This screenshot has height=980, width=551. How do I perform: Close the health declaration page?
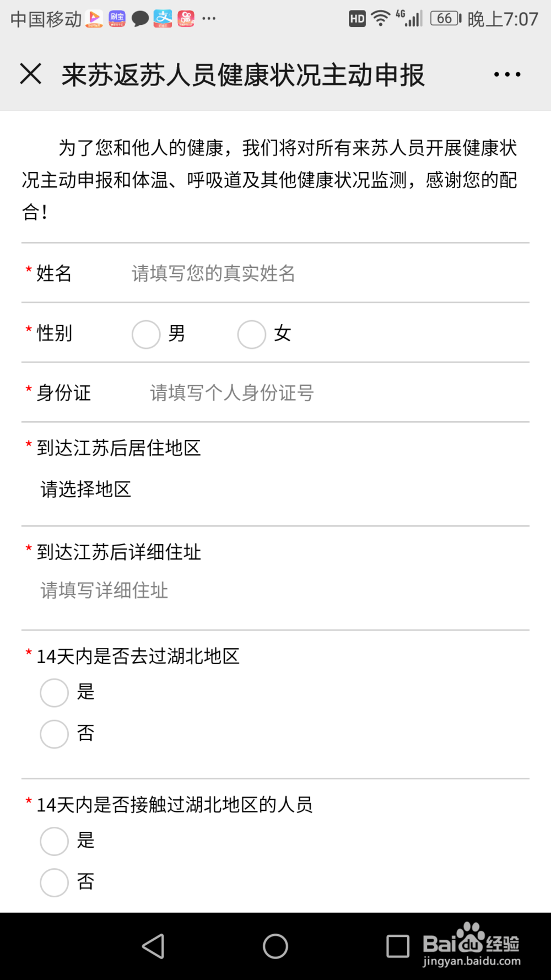pyautogui.click(x=31, y=74)
